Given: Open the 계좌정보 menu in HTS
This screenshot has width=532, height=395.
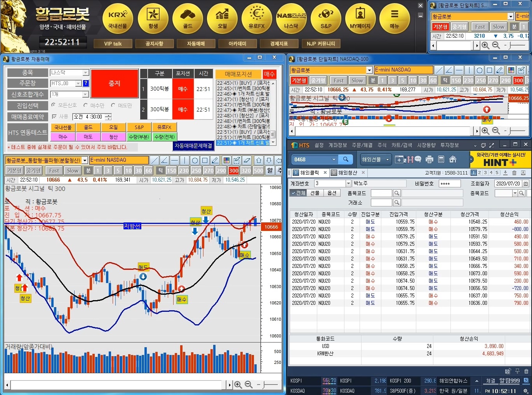Looking at the screenshot, I should pos(338,145).
